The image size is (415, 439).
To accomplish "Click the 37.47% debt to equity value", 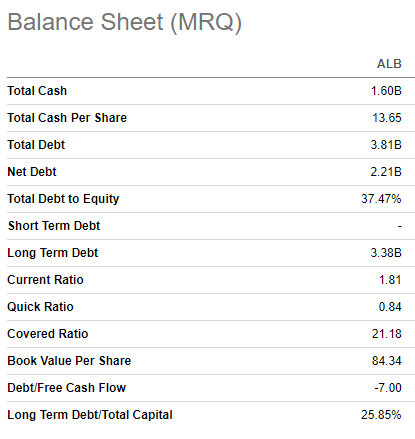I will 381,199.
